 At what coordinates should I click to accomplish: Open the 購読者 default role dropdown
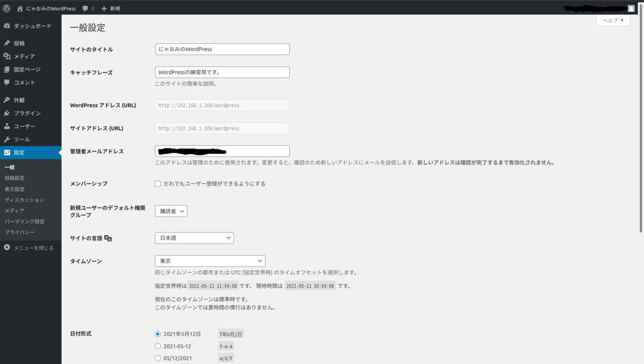(x=171, y=211)
